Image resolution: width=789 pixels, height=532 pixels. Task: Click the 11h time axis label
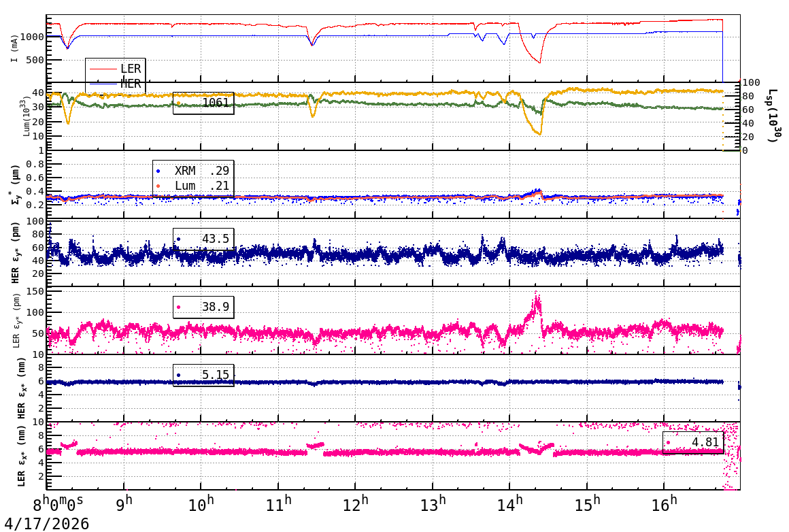[x=278, y=504]
